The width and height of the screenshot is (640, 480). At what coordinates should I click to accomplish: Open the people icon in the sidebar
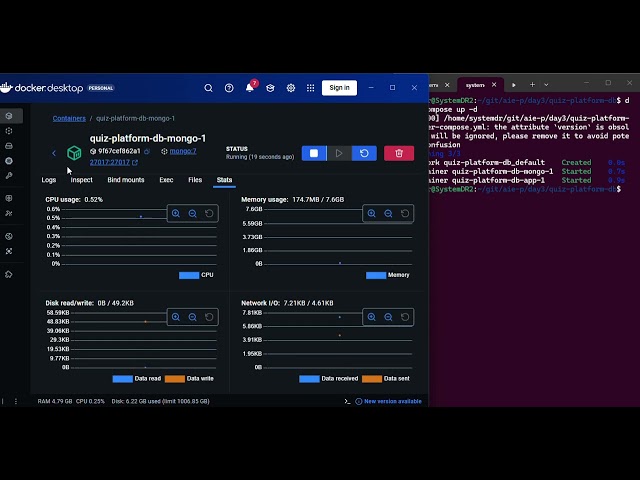click(x=9, y=213)
